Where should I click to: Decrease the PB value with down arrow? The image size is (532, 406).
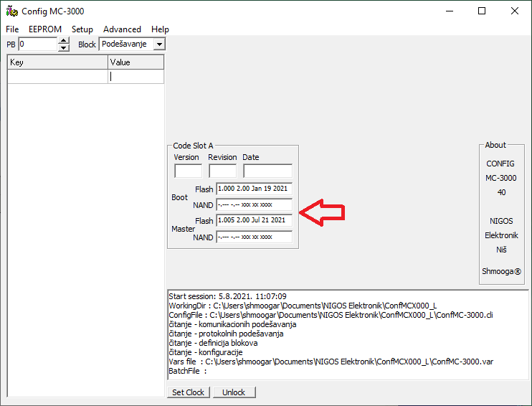click(x=63, y=48)
